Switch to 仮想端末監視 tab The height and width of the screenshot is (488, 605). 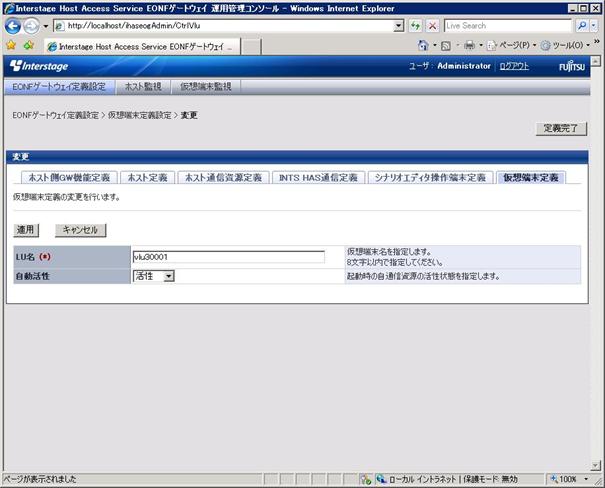coord(206,87)
